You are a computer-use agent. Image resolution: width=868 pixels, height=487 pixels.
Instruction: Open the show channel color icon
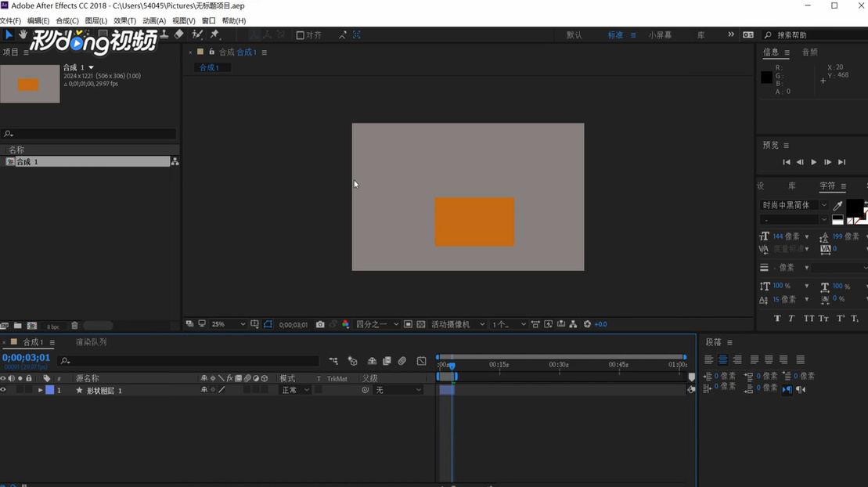coord(345,324)
